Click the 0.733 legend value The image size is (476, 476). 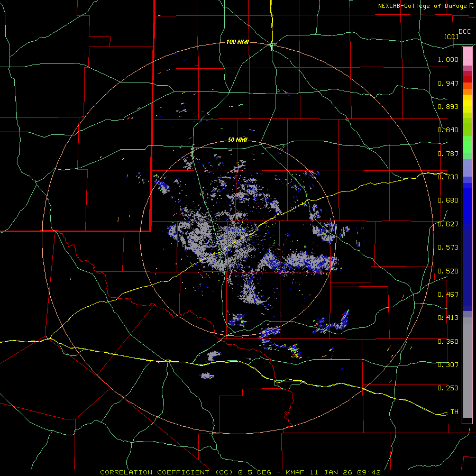pyautogui.click(x=448, y=177)
